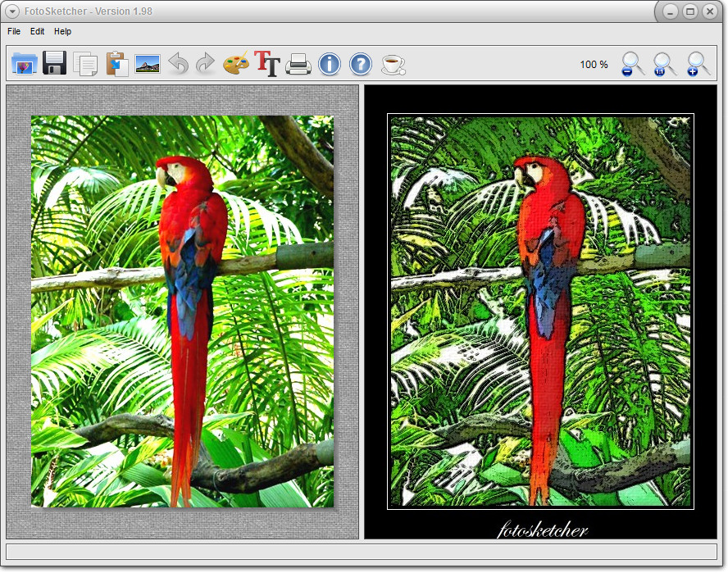
Task: Open the File menu
Action: click(14, 31)
